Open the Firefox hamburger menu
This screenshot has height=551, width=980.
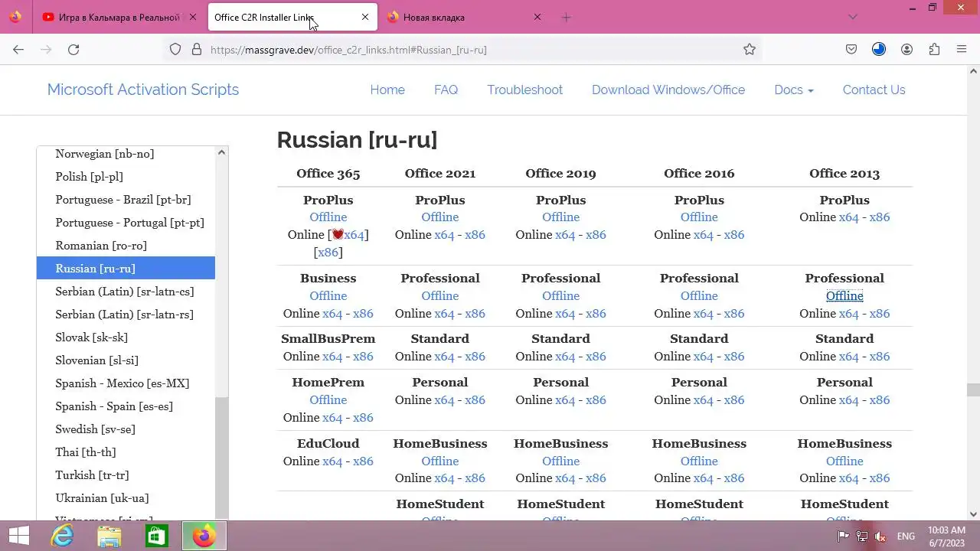coord(962,50)
